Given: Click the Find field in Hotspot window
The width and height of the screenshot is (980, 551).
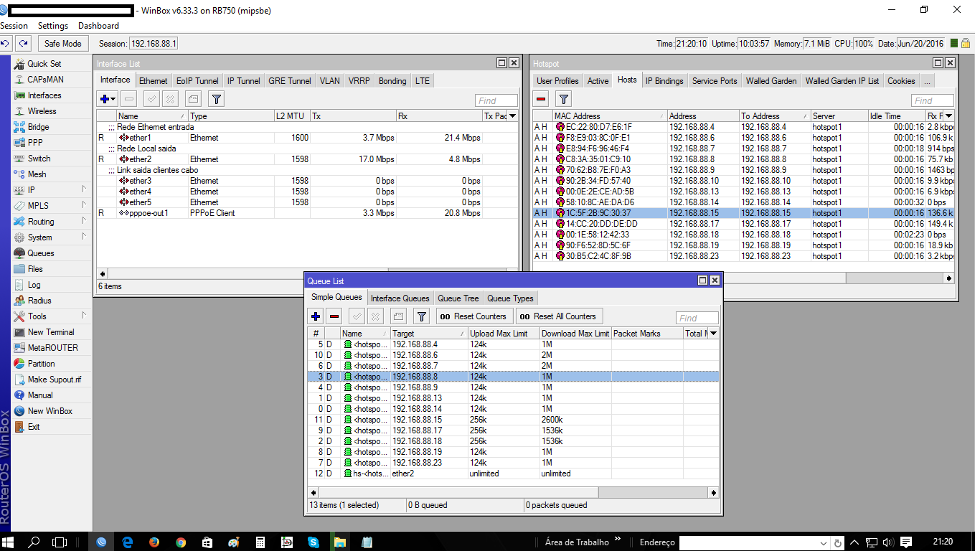Looking at the screenshot, I should click(x=932, y=100).
